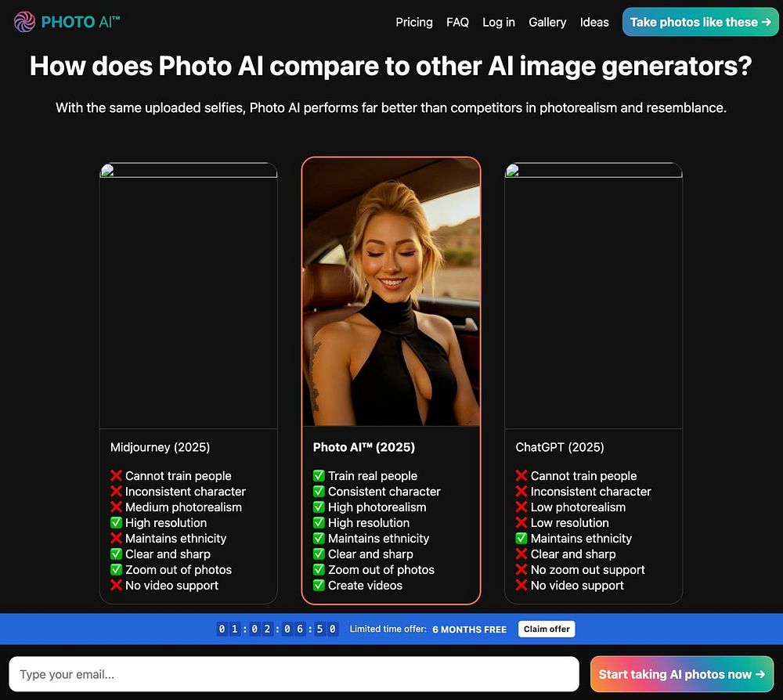Image resolution: width=783 pixels, height=700 pixels.
Task: Click the "Midjourney (2025)" card title
Action: coord(160,447)
